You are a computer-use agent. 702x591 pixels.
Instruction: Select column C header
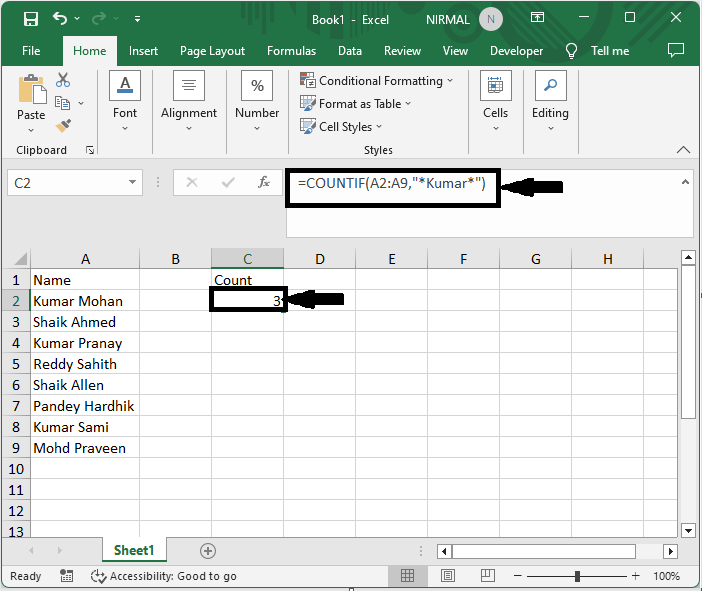click(x=247, y=259)
